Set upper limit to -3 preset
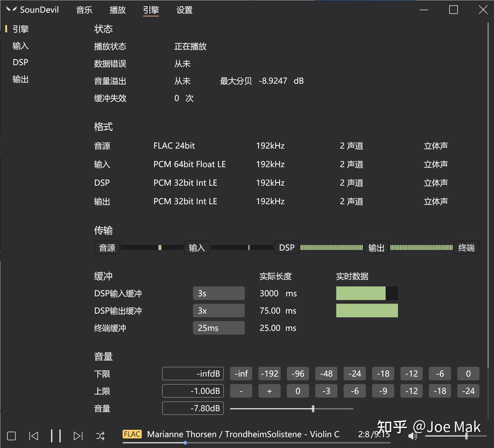The height and width of the screenshot is (448, 494). pyautogui.click(x=326, y=391)
